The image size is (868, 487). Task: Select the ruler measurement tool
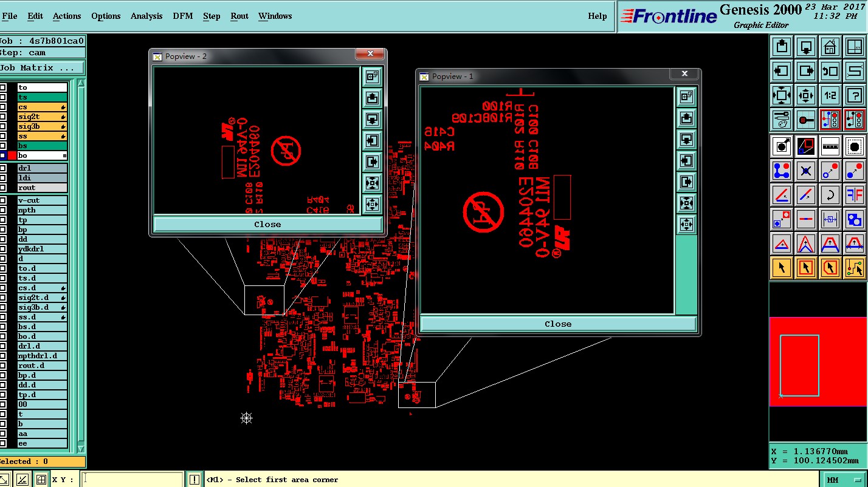(830, 146)
